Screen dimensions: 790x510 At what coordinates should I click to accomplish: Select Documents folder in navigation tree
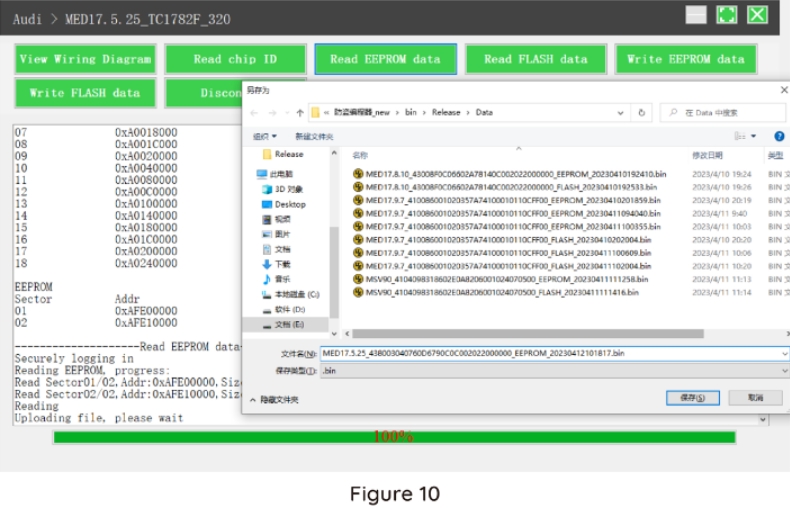pos(276,249)
